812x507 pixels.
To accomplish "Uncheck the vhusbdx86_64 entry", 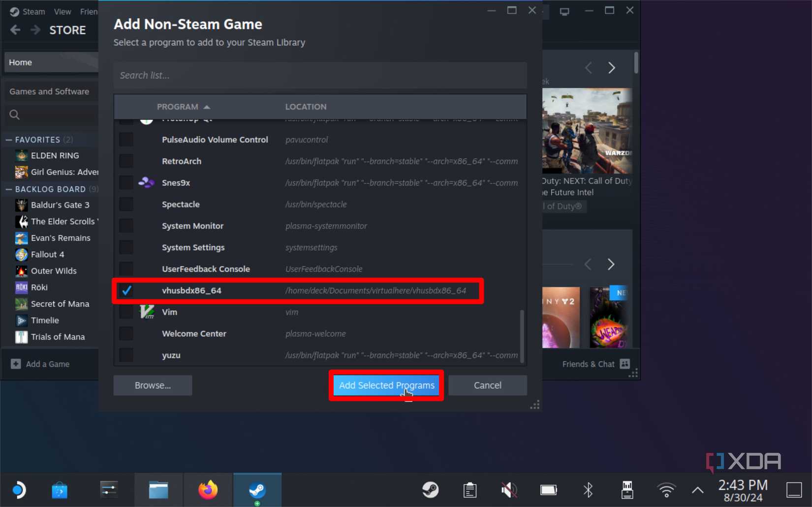I will pos(126,291).
